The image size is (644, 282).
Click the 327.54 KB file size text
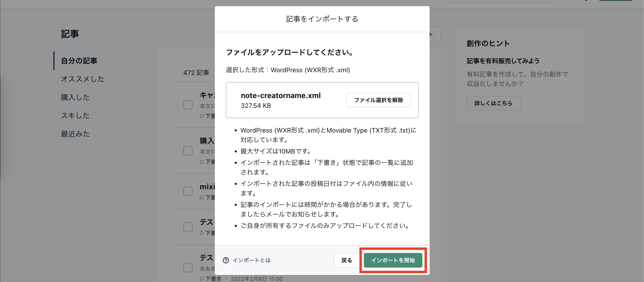pos(256,106)
